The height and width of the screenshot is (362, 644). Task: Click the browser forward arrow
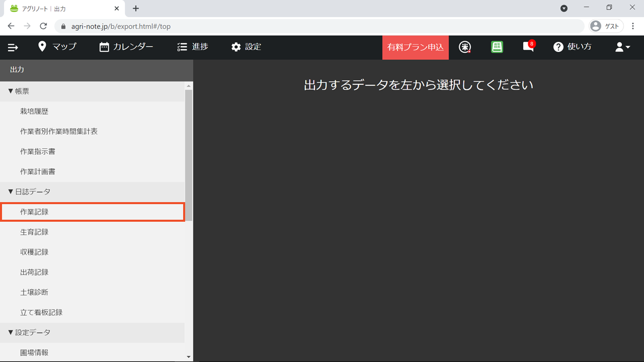pos(27,26)
